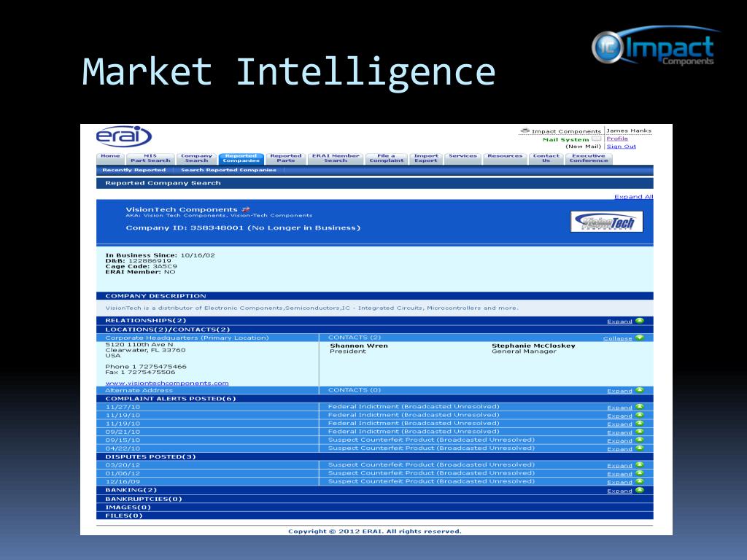
Task: Click Disputes Posted(3) header
Action: pyautogui.click(x=374, y=456)
